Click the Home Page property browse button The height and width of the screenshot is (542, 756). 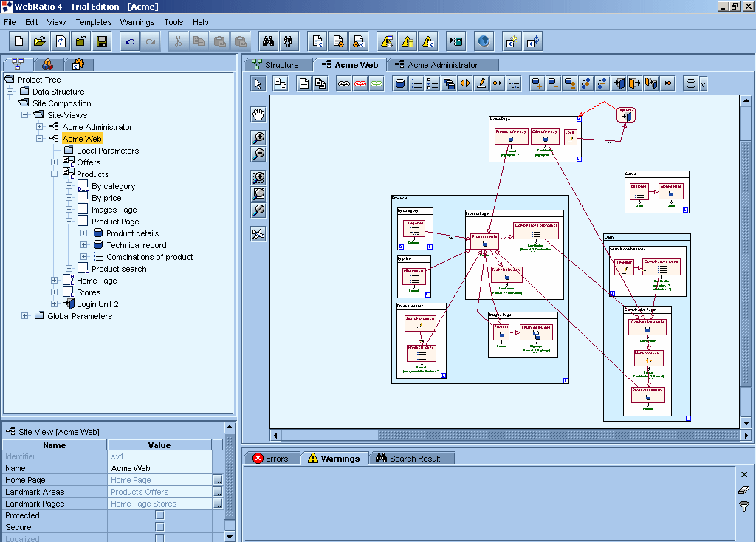(218, 480)
